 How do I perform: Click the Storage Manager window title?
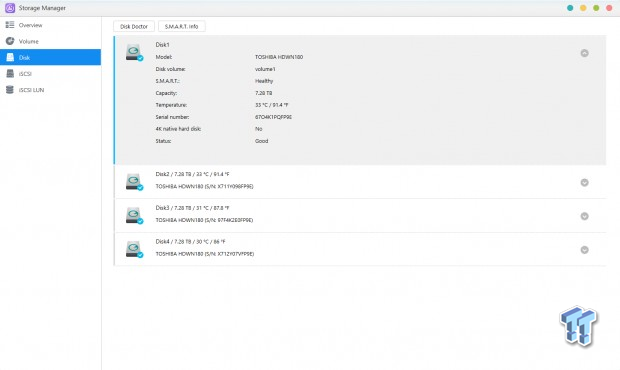click(42, 8)
